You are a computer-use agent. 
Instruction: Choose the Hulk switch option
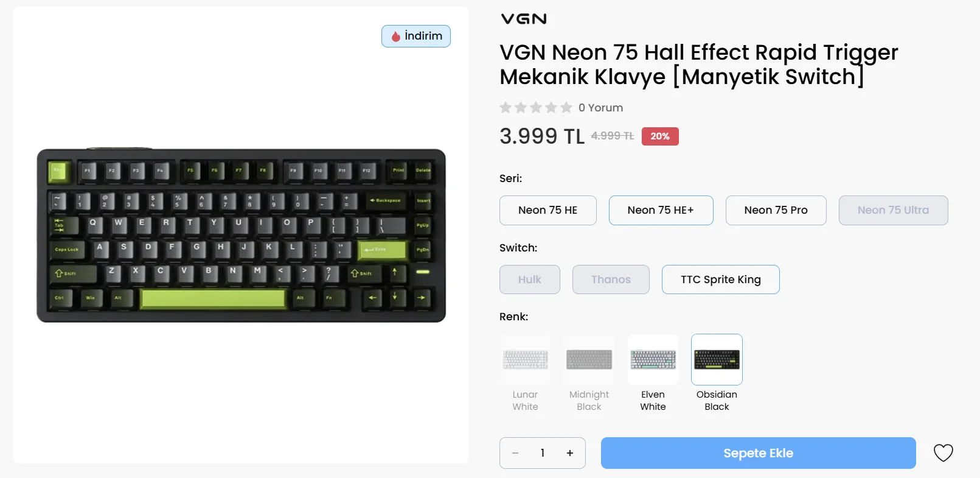pos(530,279)
